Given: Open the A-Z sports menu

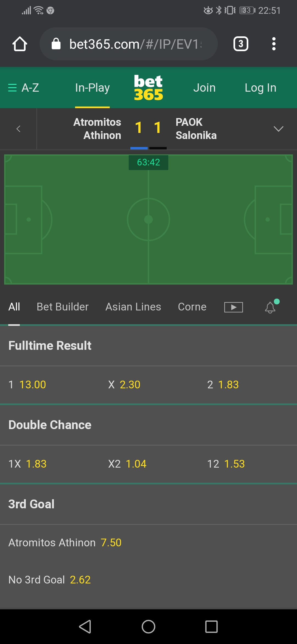Looking at the screenshot, I should click(x=24, y=88).
